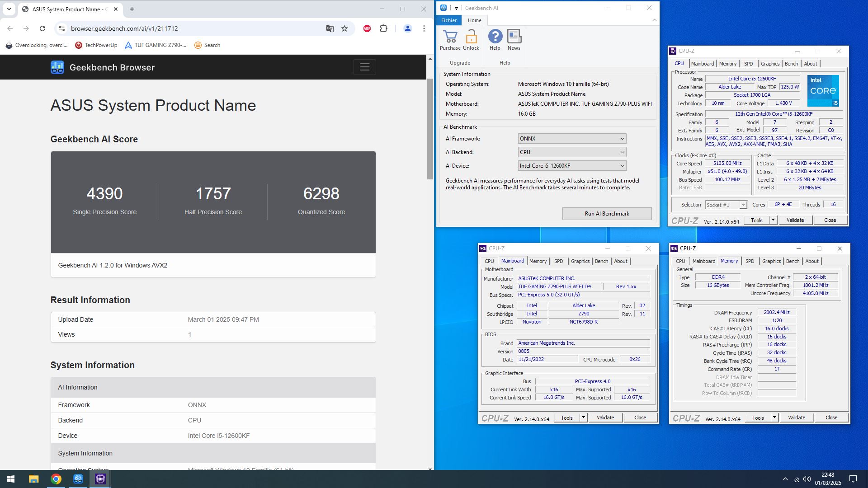Click the taskbar clock showing 22:48
This screenshot has width=868, height=488.
pos(828,479)
